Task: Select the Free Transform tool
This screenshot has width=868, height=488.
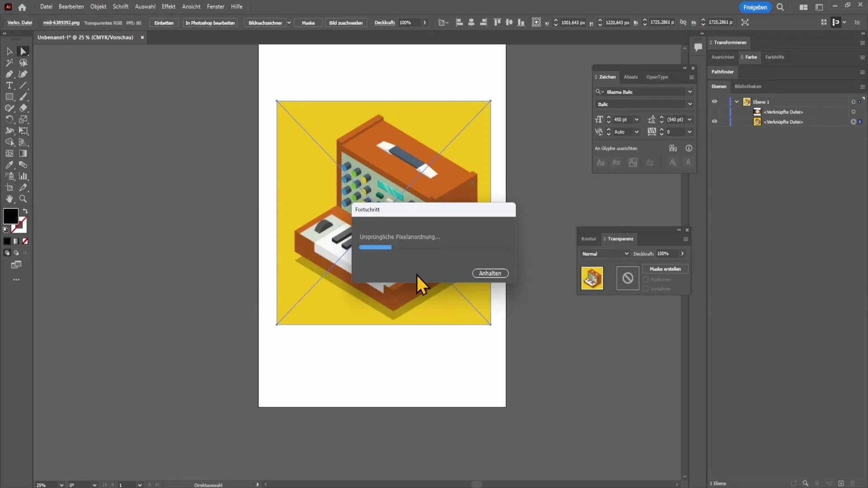Action: 23,131
